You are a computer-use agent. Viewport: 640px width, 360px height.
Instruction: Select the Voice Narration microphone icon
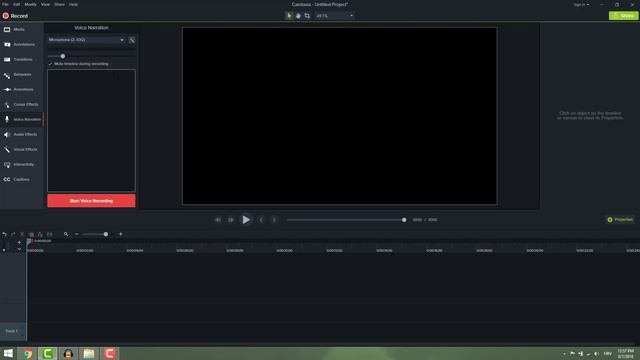coord(7,119)
